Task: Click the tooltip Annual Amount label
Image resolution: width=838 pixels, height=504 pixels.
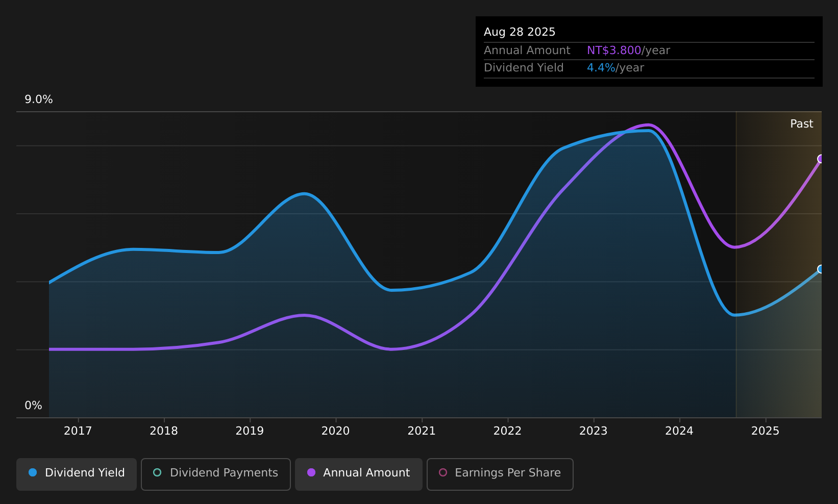Action: coord(527,51)
